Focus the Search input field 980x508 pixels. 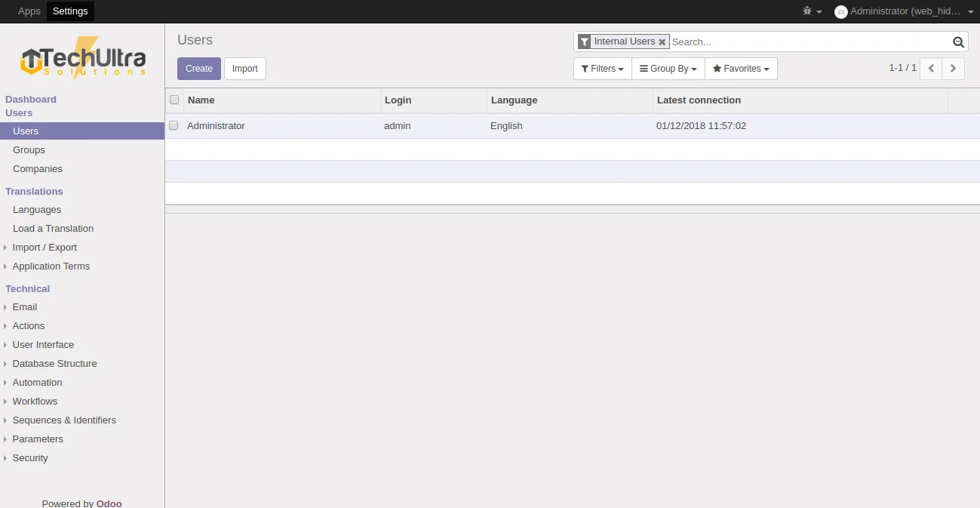coord(809,42)
